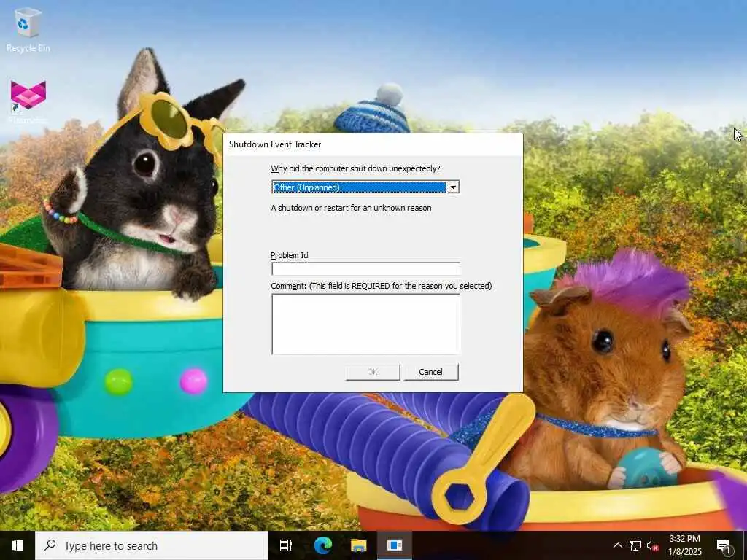Open the Recycle Bin desktop icon

[x=28, y=29]
